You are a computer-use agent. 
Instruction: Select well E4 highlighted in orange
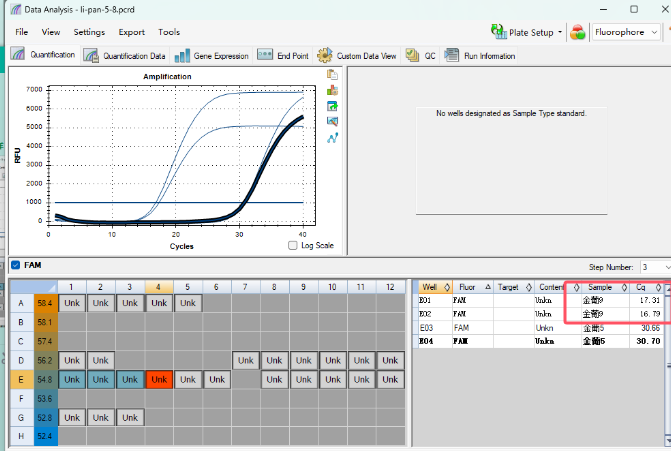coord(159,380)
